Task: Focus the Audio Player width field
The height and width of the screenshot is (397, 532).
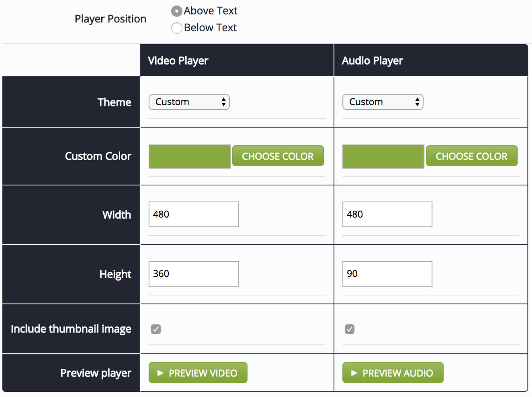Action: click(387, 214)
